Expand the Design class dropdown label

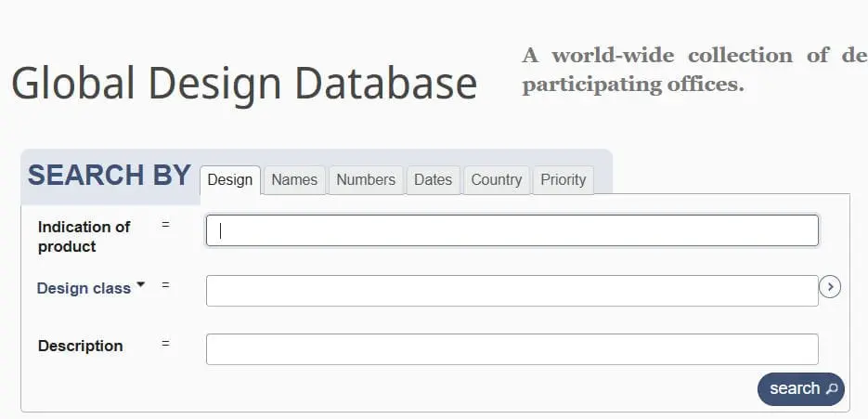pos(91,288)
